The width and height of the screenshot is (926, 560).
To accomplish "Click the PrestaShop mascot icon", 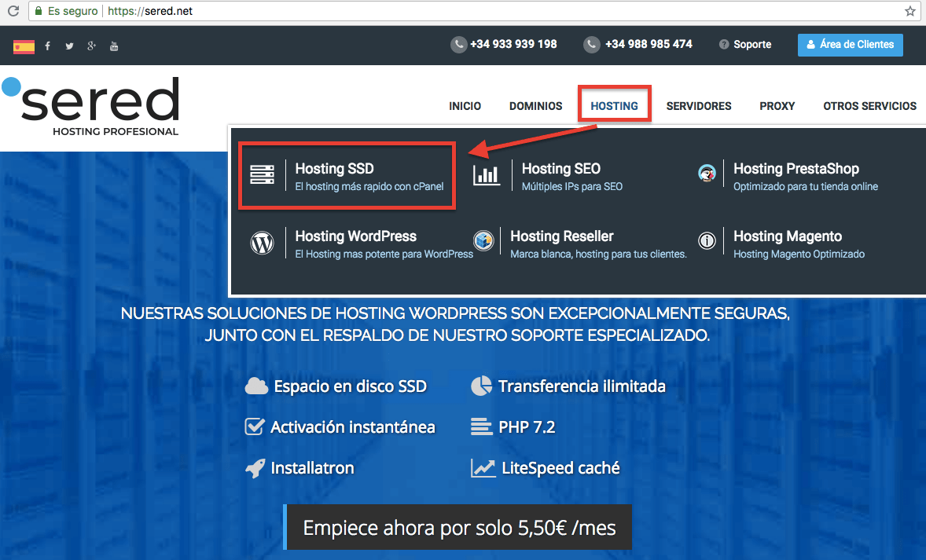I will coord(707,174).
